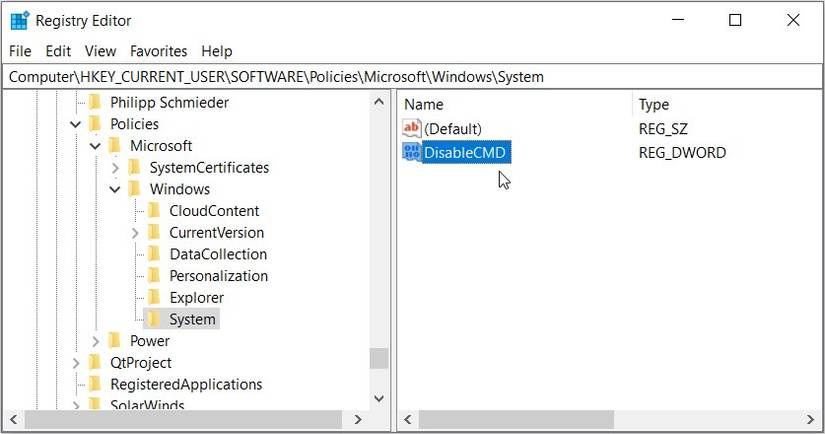The width and height of the screenshot is (825, 434).
Task: Select the DisableCMD DWORD value icon
Action: tap(411, 153)
